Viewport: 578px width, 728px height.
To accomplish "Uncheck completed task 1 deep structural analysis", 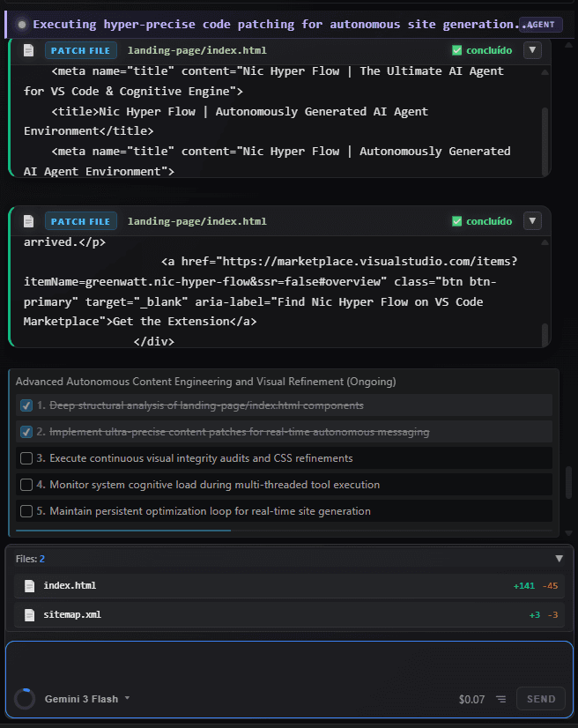I will click(x=26, y=405).
